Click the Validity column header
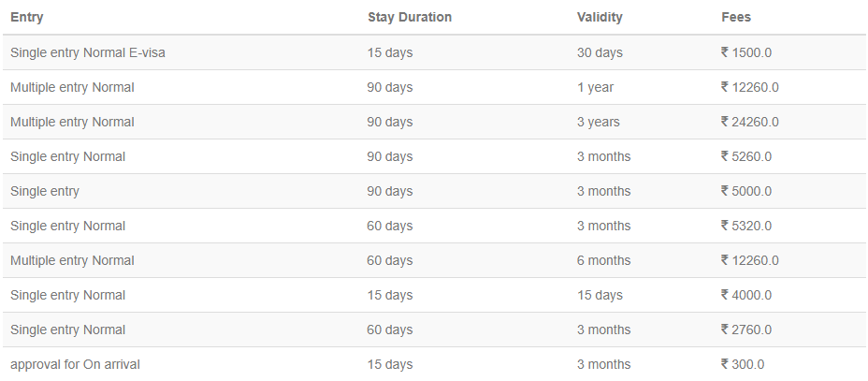 [600, 17]
